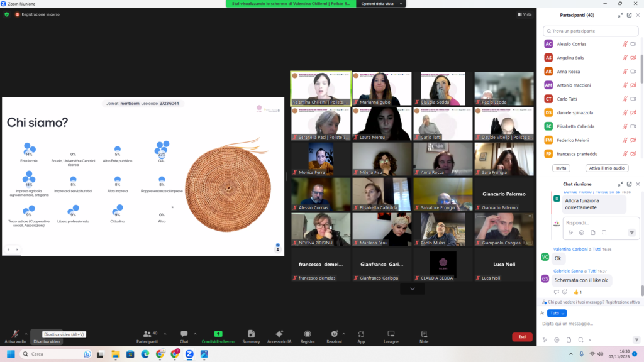
Task: Click the Registrazione in corso indicator
Action: pyautogui.click(x=37, y=14)
